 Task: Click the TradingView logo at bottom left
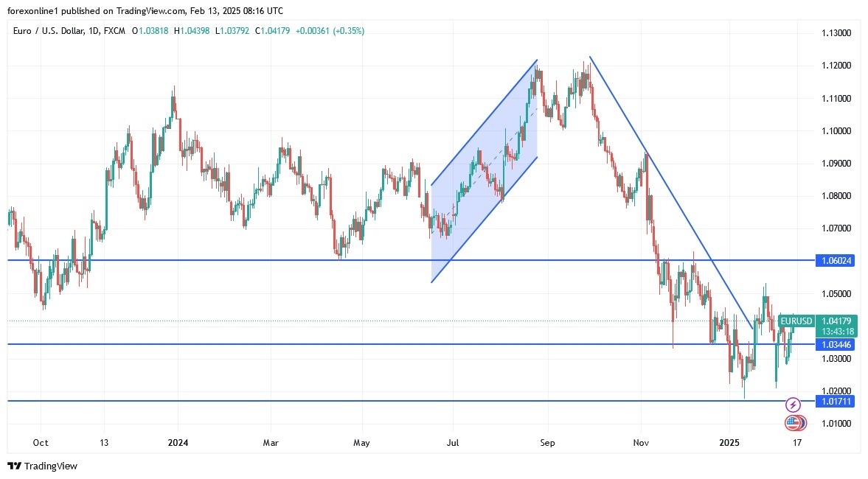(41, 466)
